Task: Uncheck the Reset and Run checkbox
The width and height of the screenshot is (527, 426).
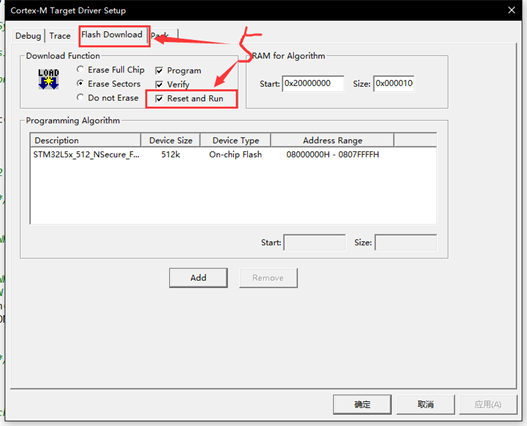Action: (159, 99)
